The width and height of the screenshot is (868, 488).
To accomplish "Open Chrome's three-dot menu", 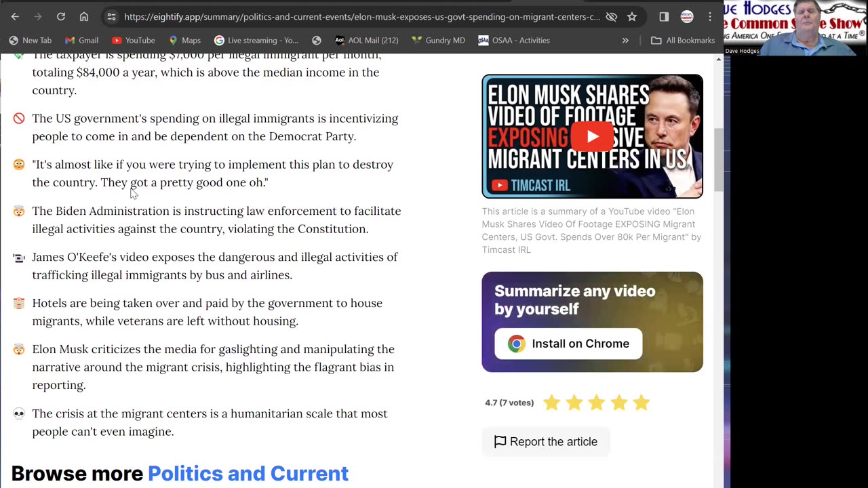I will tap(710, 16).
